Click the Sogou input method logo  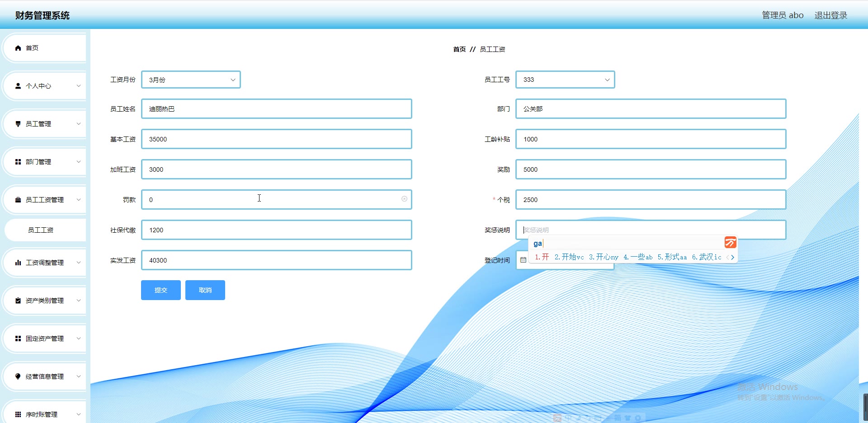(730, 242)
